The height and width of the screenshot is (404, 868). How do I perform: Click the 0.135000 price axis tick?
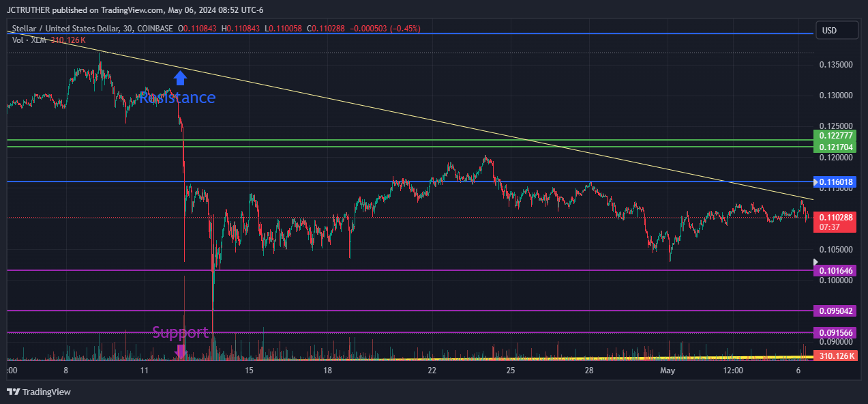click(x=835, y=65)
